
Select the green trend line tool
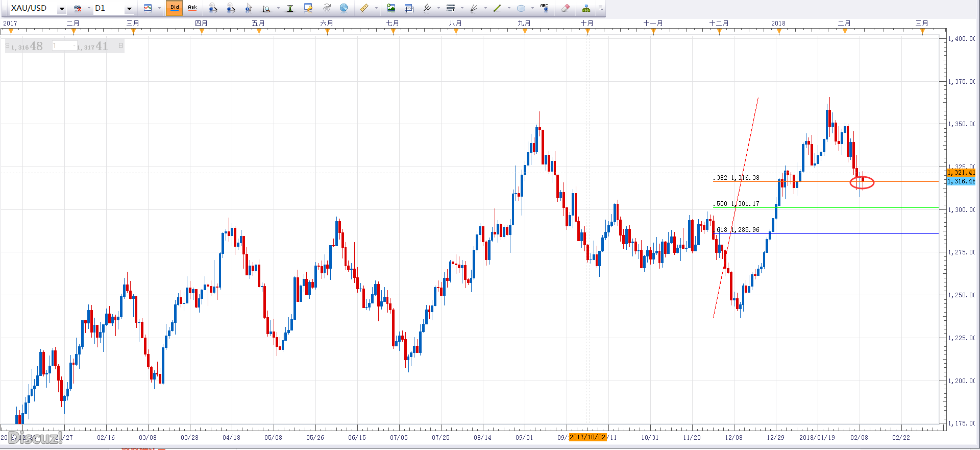(497, 8)
